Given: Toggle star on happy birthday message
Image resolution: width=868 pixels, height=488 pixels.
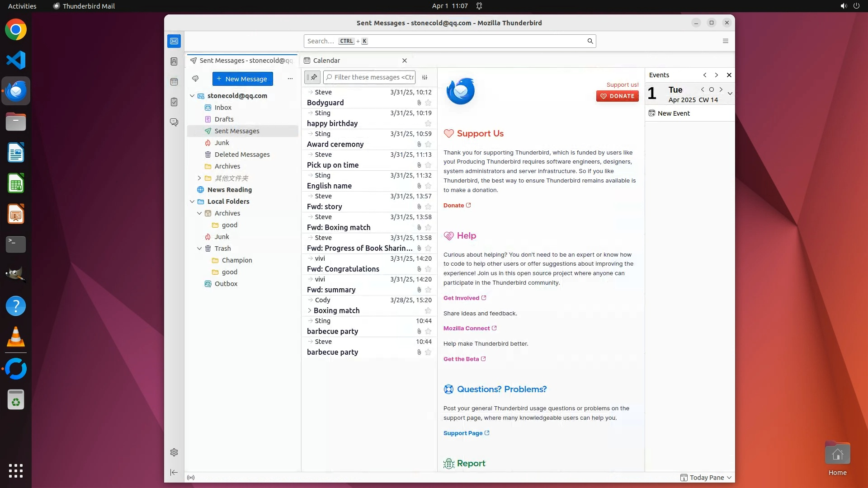Looking at the screenshot, I should click(x=428, y=124).
